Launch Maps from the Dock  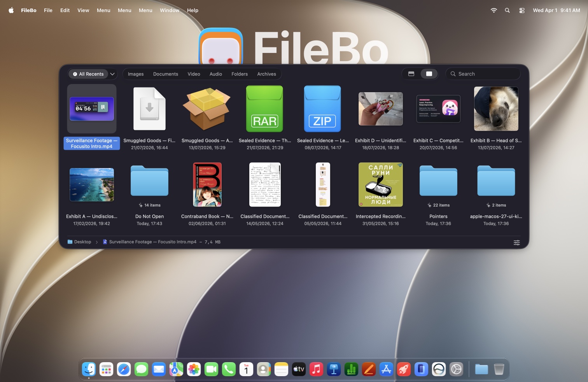pyautogui.click(x=176, y=369)
